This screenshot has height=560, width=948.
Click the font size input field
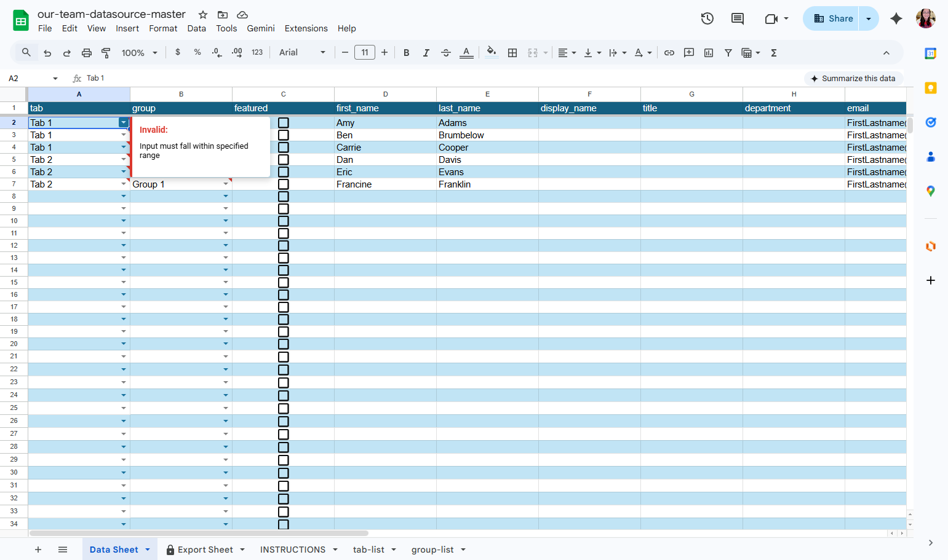[365, 53]
